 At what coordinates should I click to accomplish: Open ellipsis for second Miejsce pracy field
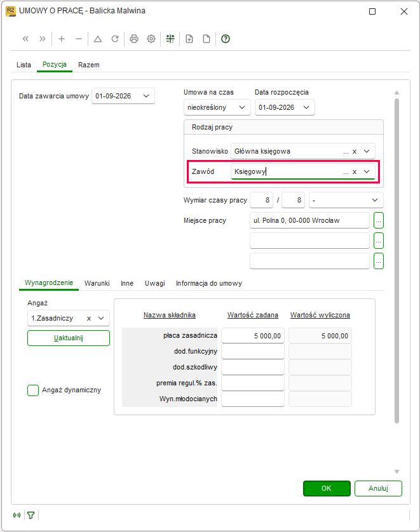pos(379,241)
